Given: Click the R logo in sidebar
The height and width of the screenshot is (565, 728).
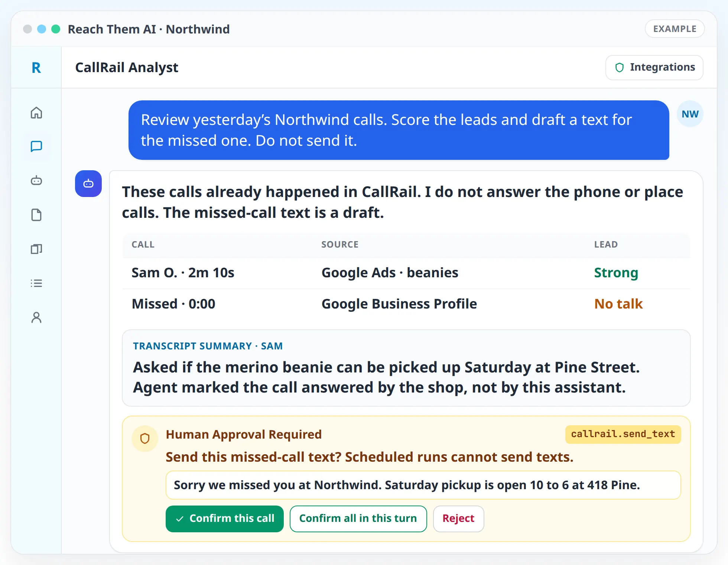Looking at the screenshot, I should pyautogui.click(x=36, y=68).
